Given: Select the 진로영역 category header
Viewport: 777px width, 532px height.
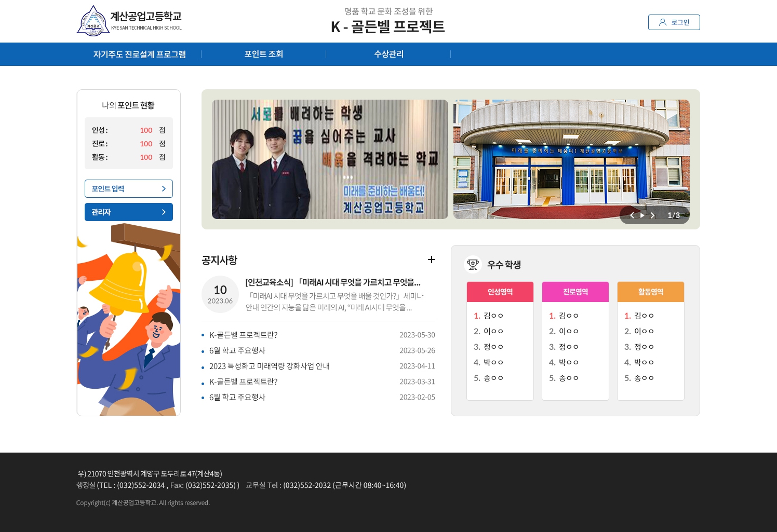Looking at the screenshot, I should (x=575, y=292).
